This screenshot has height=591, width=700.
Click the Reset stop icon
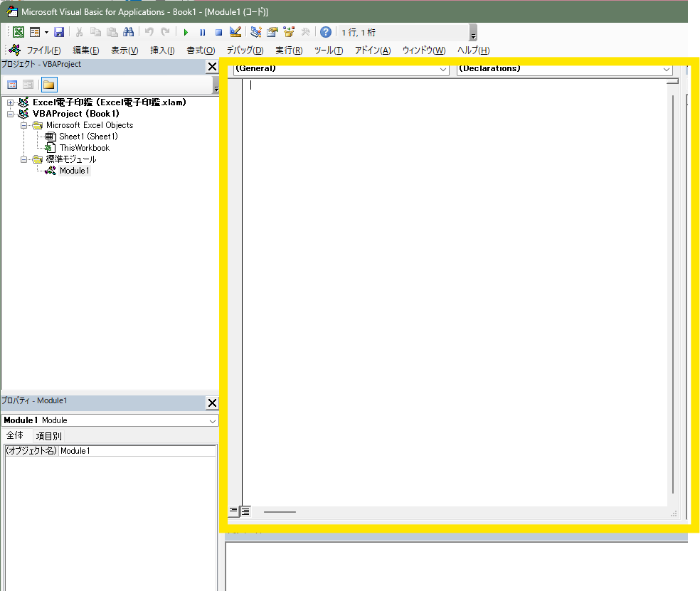(x=219, y=32)
